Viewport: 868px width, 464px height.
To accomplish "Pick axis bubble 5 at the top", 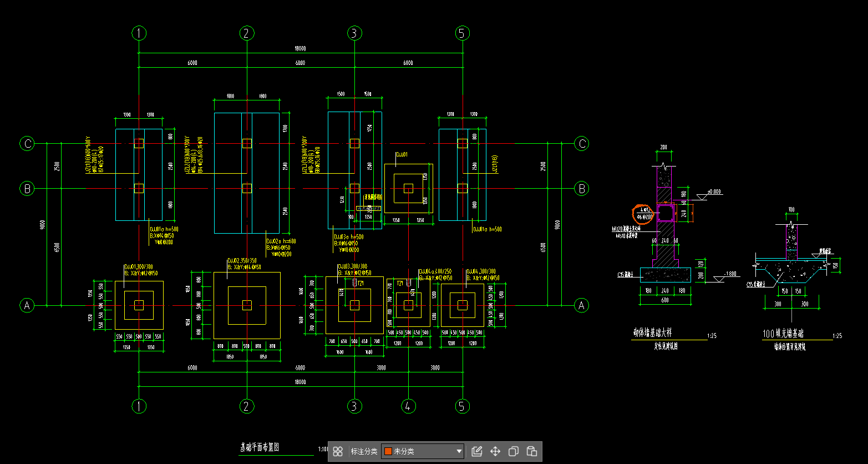I will 463,33.
